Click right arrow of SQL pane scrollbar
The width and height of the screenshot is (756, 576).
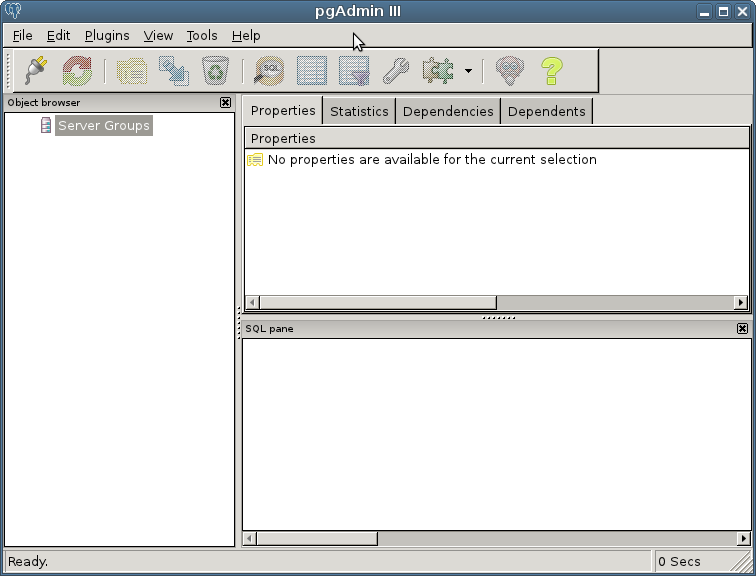(x=743, y=538)
